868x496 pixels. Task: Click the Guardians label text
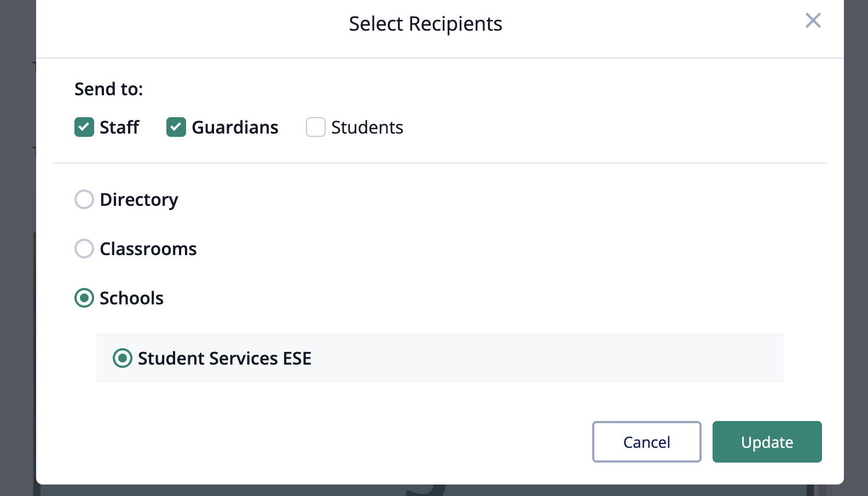[x=235, y=127]
